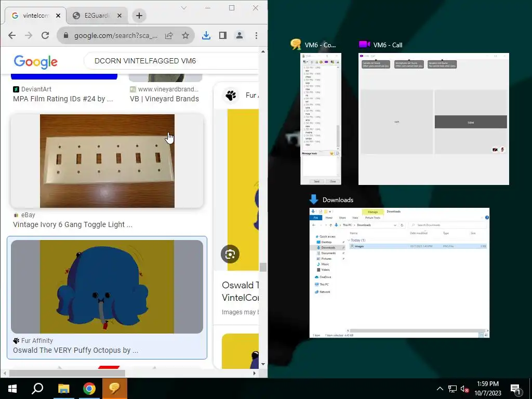Select the blue octopus image result
532x399 pixels.
[107, 287]
